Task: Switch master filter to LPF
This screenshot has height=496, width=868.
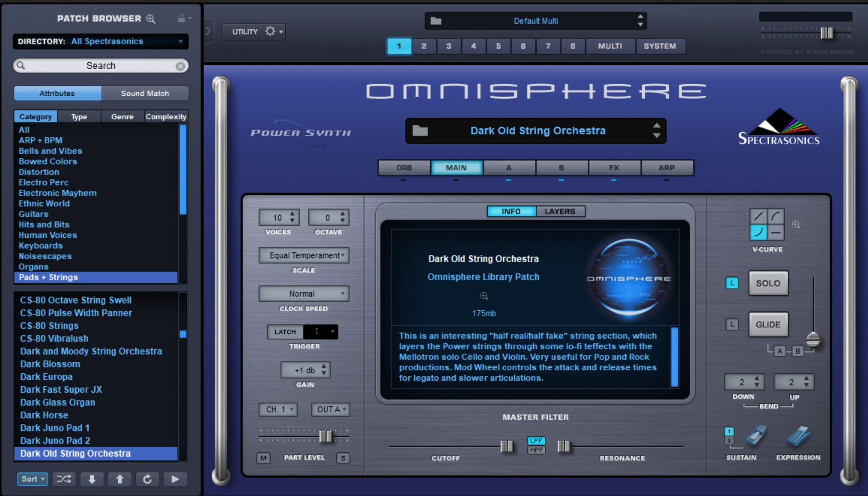Action: click(x=536, y=441)
